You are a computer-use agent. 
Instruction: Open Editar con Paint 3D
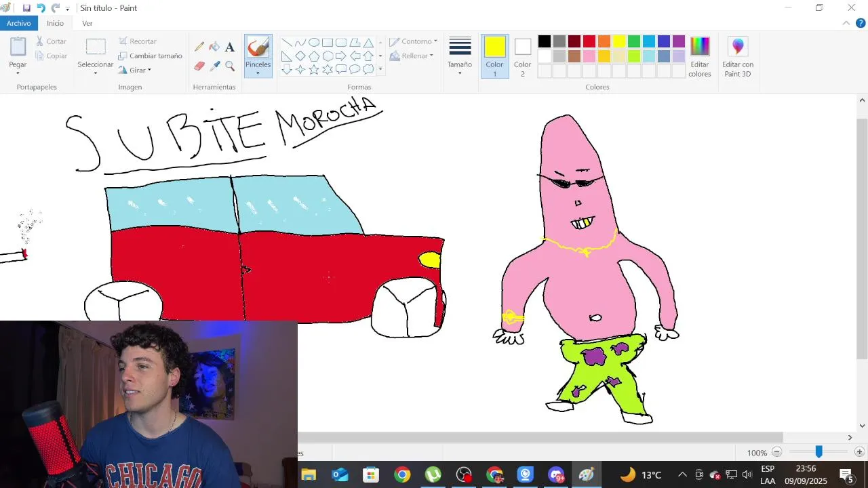pyautogui.click(x=738, y=58)
